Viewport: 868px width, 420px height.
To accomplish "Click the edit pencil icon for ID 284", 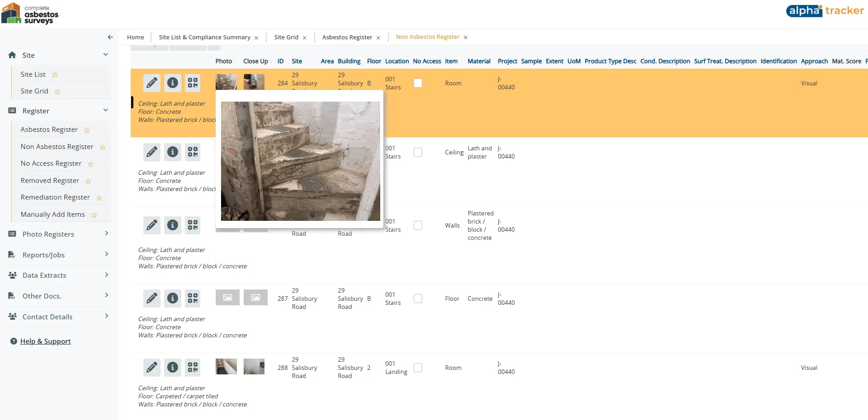I will point(152,83).
